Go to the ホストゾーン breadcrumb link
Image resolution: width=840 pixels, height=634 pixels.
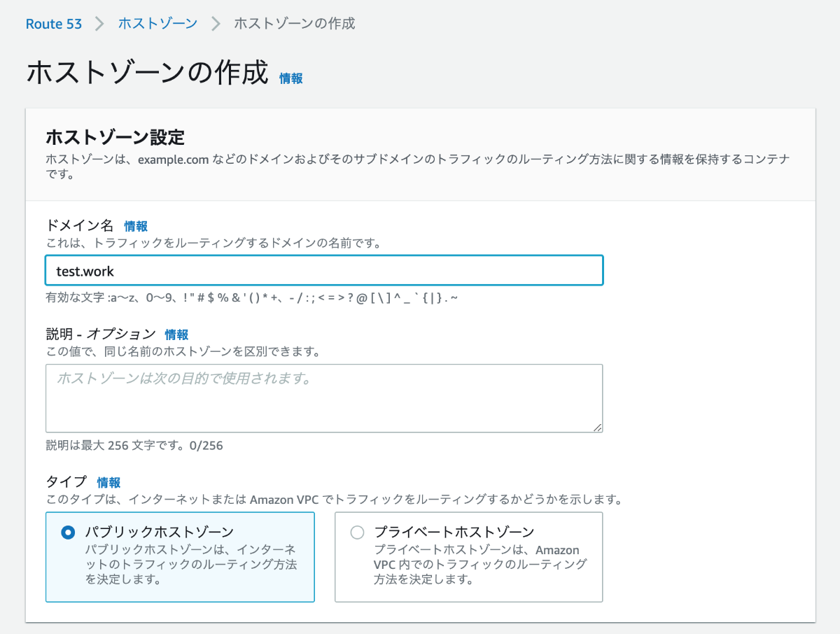[157, 24]
